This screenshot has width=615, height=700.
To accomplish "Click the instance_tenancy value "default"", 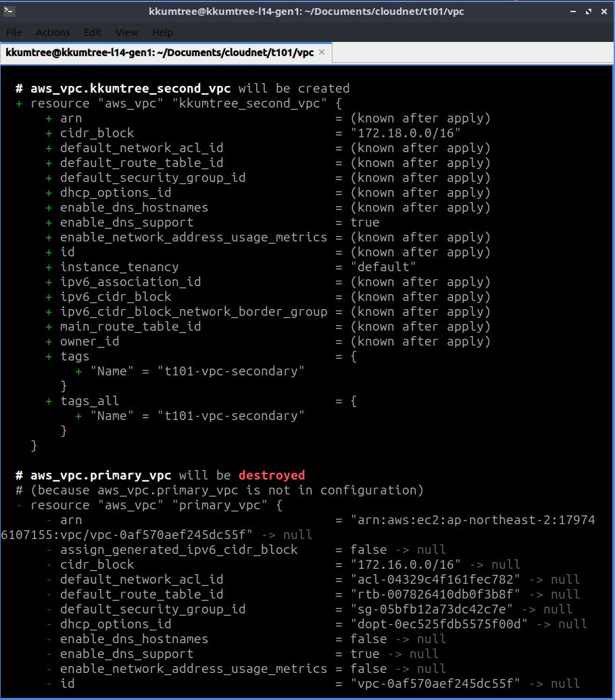I will (383, 267).
